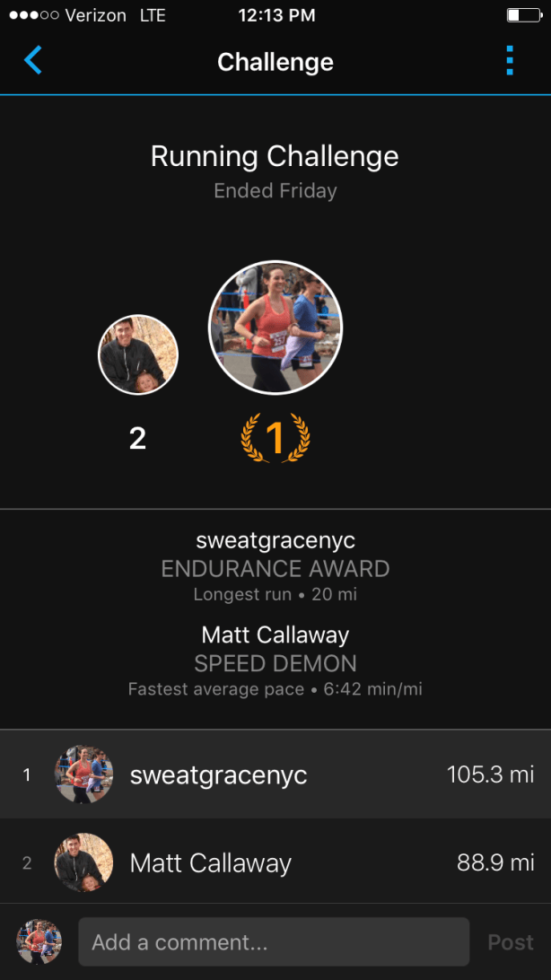Tap the Endurance Award entry
551x980 pixels.
click(x=275, y=567)
